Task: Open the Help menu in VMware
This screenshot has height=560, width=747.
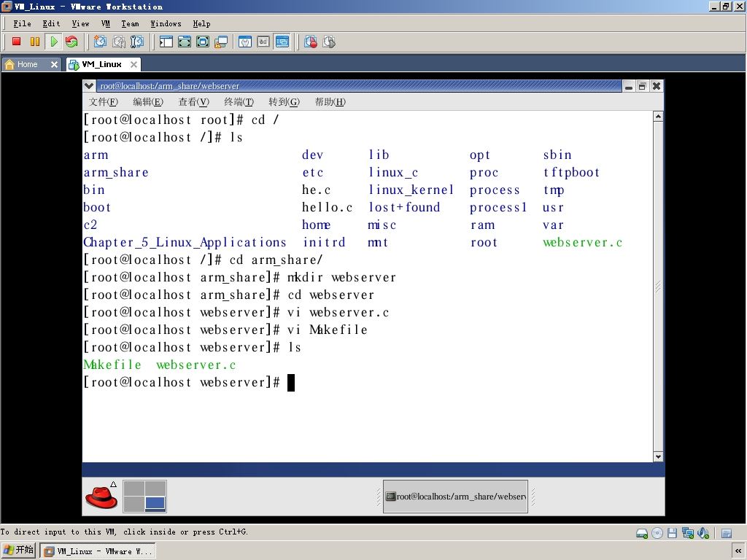Action: click(x=201, y=23)
